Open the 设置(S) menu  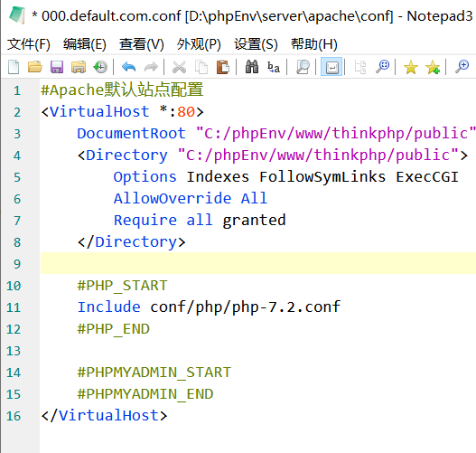point(256,44)
